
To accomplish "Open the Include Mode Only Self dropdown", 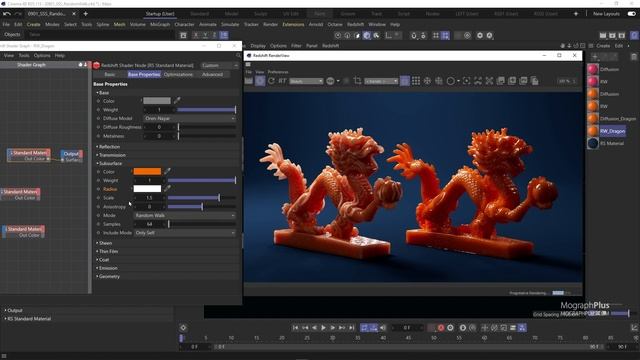I will pyautogui.click(x=185, y=233).
